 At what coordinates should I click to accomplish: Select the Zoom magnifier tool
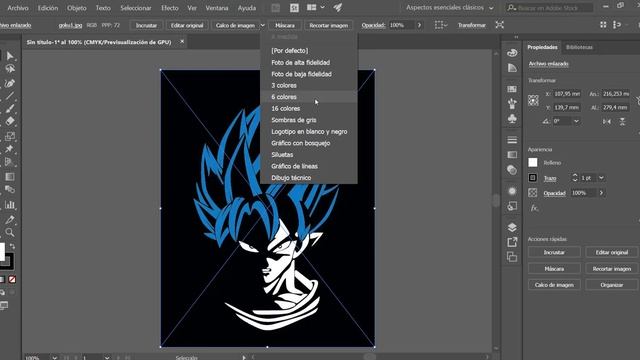[10, 232]
